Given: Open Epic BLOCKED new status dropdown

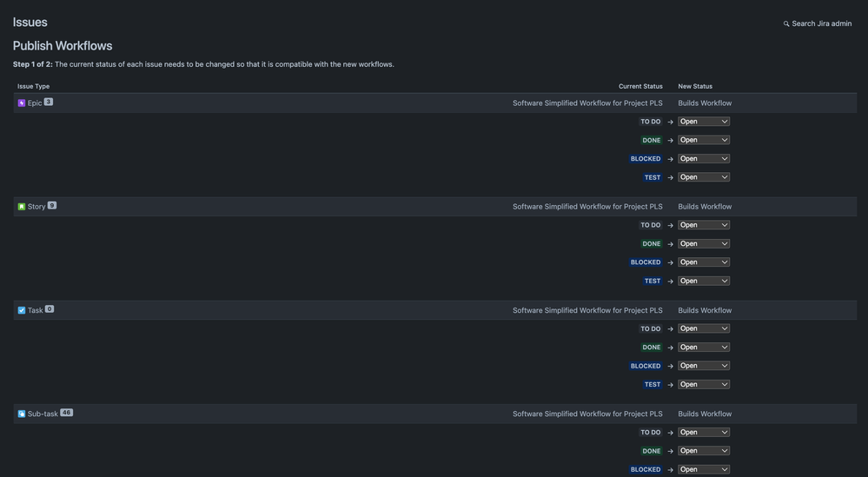Looking at the screenshot, I should (x=704, y=159).
